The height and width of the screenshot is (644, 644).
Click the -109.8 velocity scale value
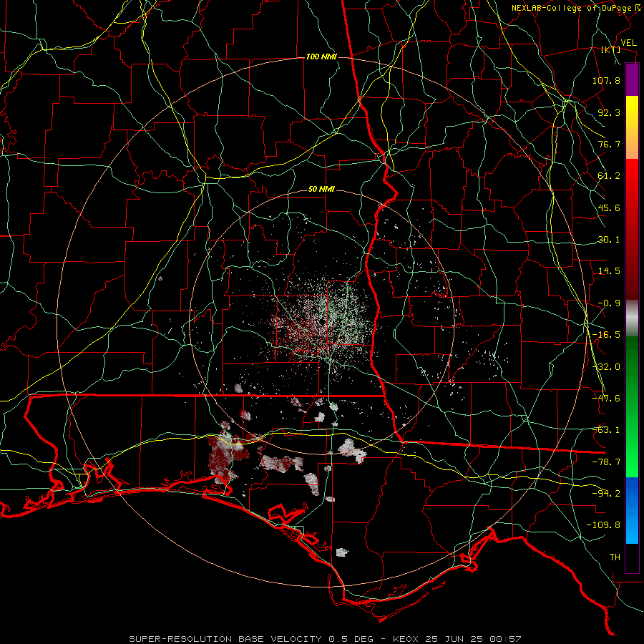604,525
